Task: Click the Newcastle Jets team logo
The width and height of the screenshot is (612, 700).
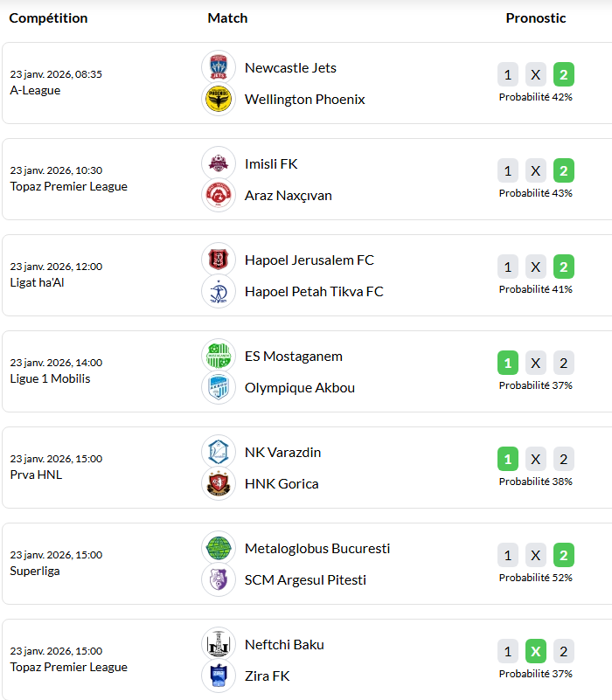Action: point(219,67)
